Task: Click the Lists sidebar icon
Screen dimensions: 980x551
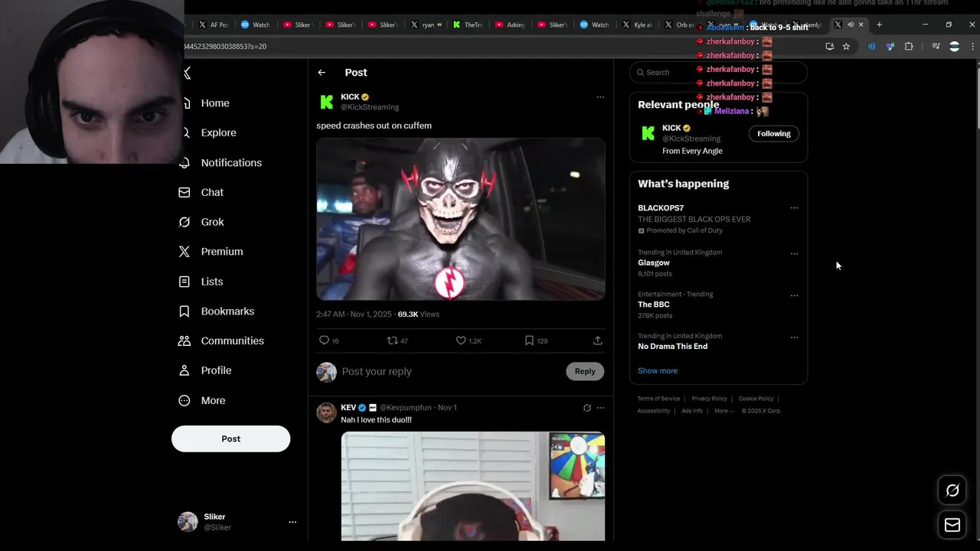Action: [x=185, y=282]
